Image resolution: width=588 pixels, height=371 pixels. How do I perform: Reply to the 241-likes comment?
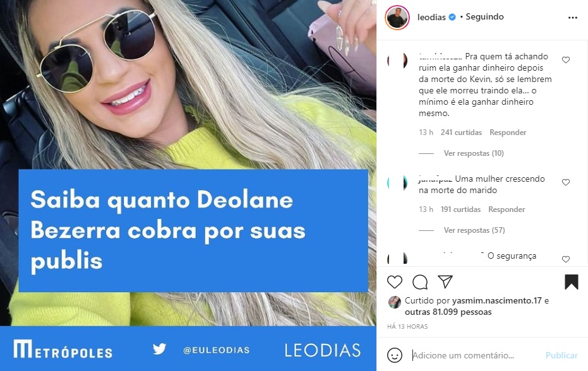508,132
